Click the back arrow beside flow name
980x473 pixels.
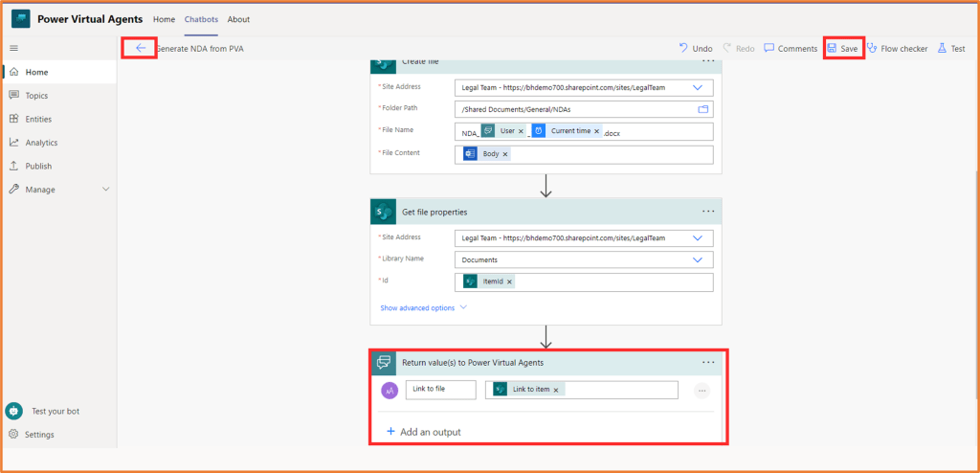141,48
